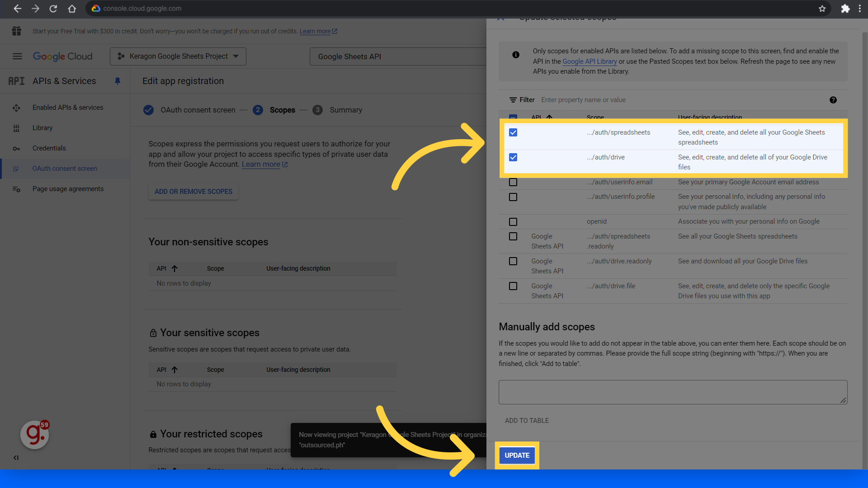Go to OAuth consent screen step
The width and height of the screenshot is (868, 488).
[x=189, y=110]
